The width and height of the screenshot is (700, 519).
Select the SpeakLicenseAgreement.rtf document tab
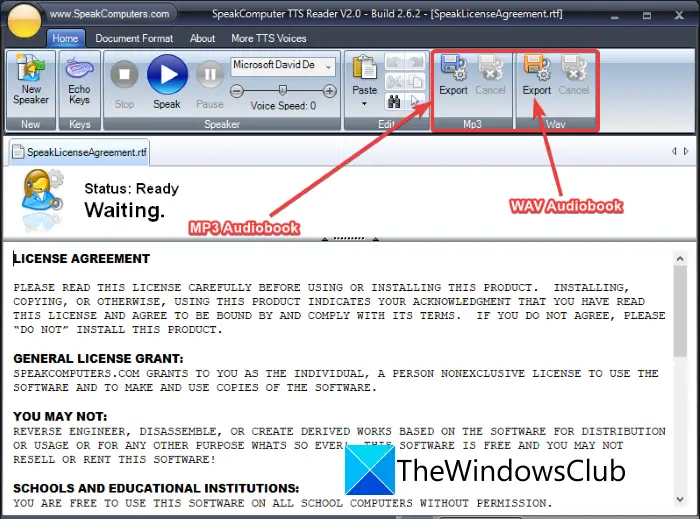coord(79,152)
